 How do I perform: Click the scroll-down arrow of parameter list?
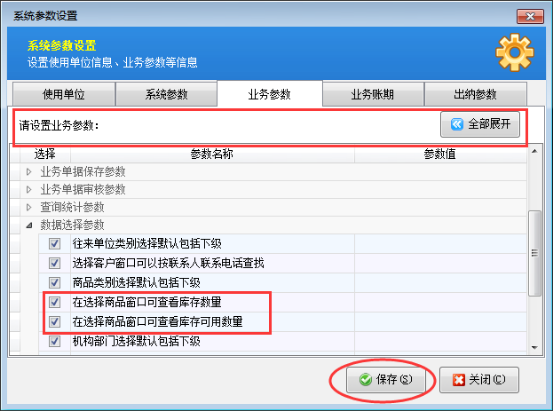coord(535,348)
